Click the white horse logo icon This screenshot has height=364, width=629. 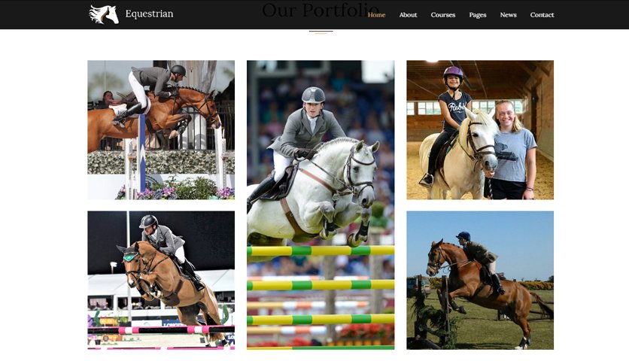pos(104,14)
